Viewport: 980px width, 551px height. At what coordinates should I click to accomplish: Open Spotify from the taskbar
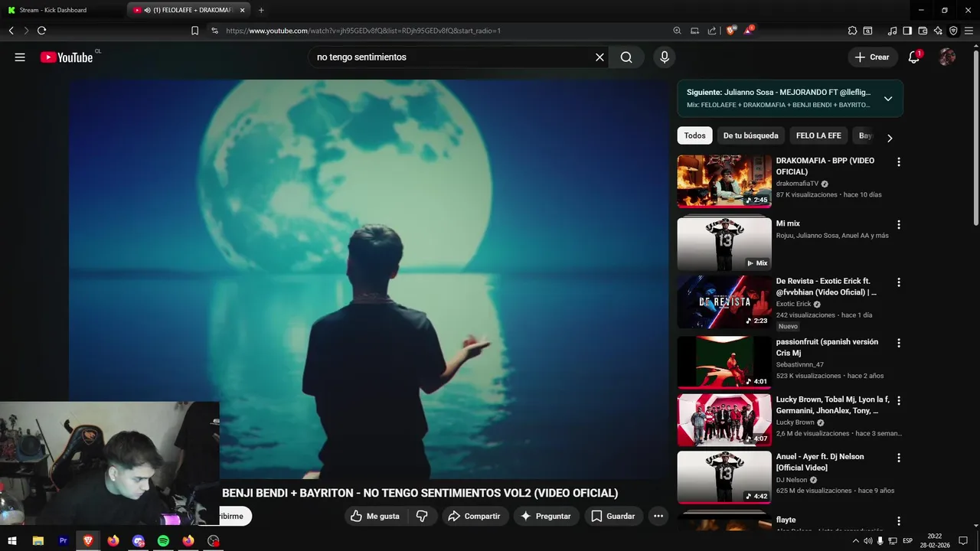pos(163,541)
